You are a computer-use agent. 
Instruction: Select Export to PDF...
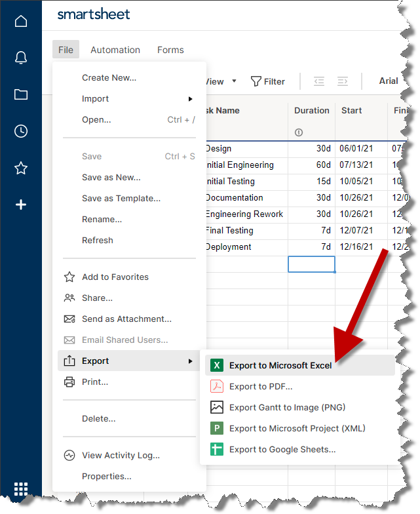[x=300, y=386]
